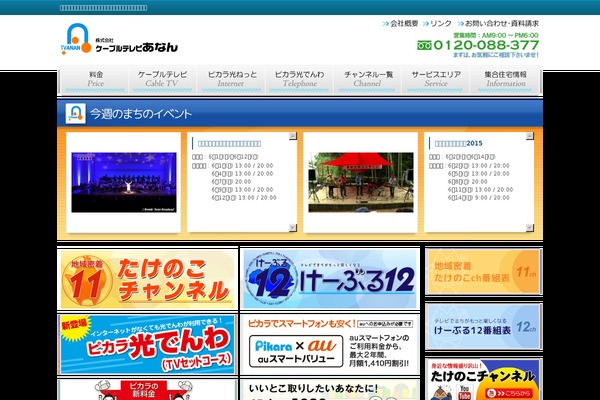This screenshot has width=600, height=400.
Task: Follow the お問い合わせ・資料請求 link
Action: click(x=498, y=23)
